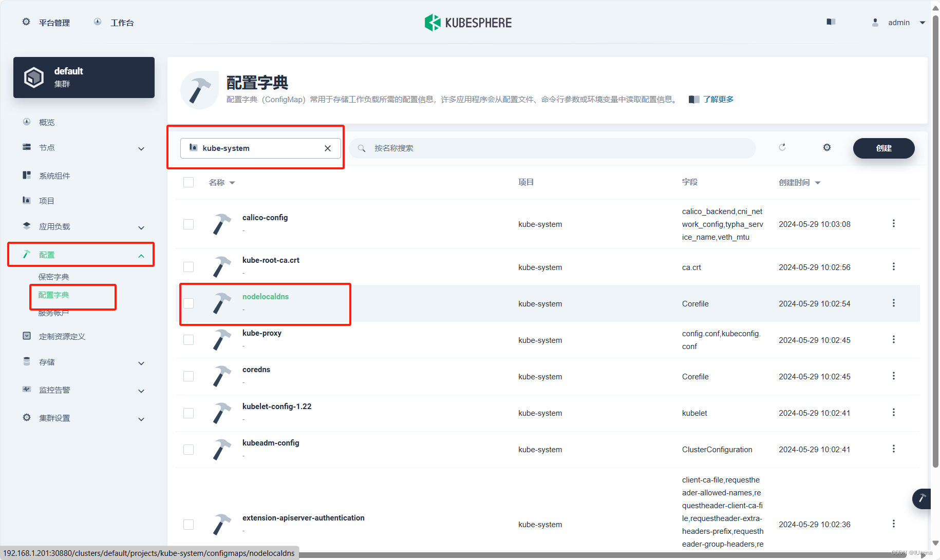Open more actions for kube-root-ca.crt row
This screenshot has height=560, width=940.
coord(894,266)
